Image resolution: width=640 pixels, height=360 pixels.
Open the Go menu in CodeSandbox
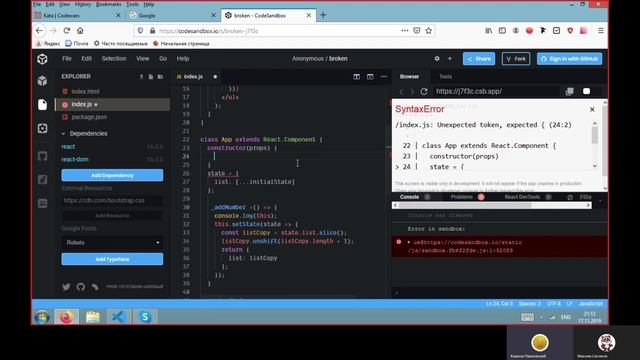[x=163, y=59]
